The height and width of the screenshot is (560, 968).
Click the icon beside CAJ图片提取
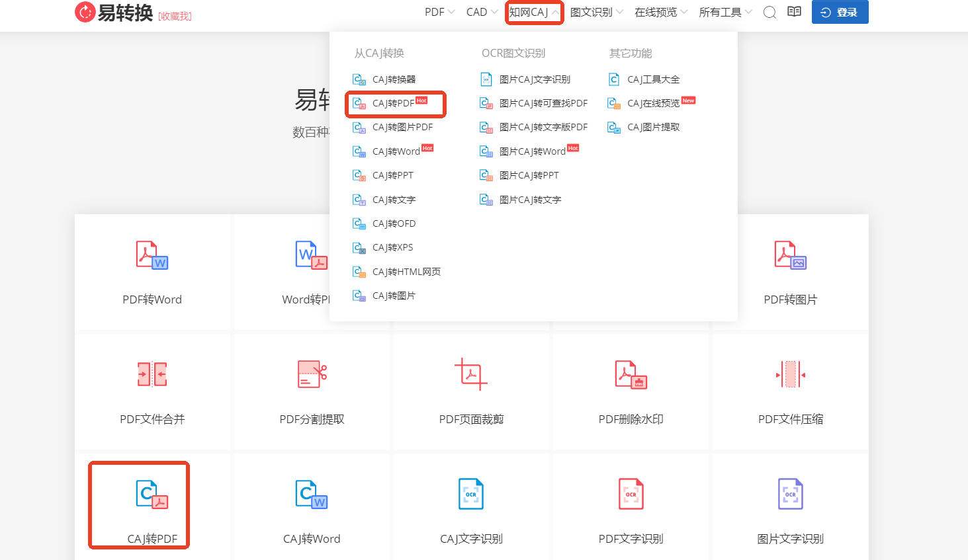(x=614, y=128)
